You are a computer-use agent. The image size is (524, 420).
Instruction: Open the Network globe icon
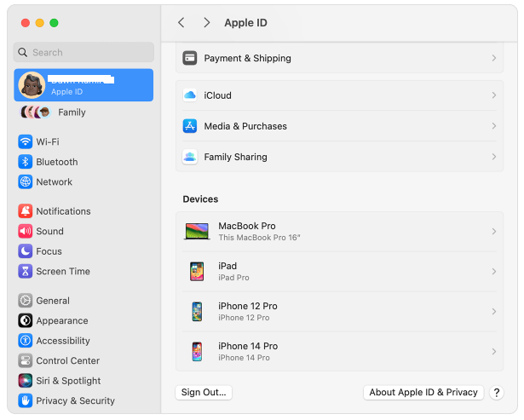click(x=26, y=181)
